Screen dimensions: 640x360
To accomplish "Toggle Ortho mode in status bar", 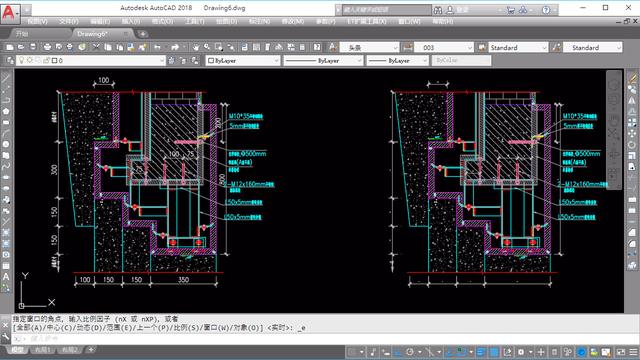I will click(398, 352).
